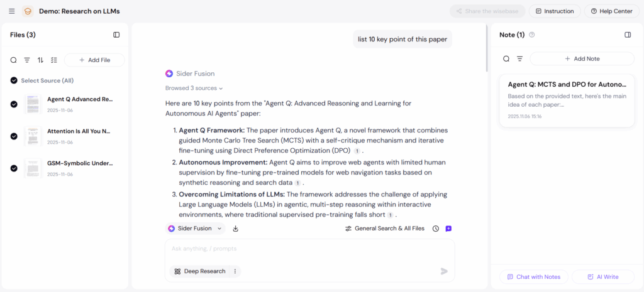Image resolution: width=644 pixels, height=292 pixels.
Task: Click Overcoming Limitations of LLMs heading
Action: point(232,194)
